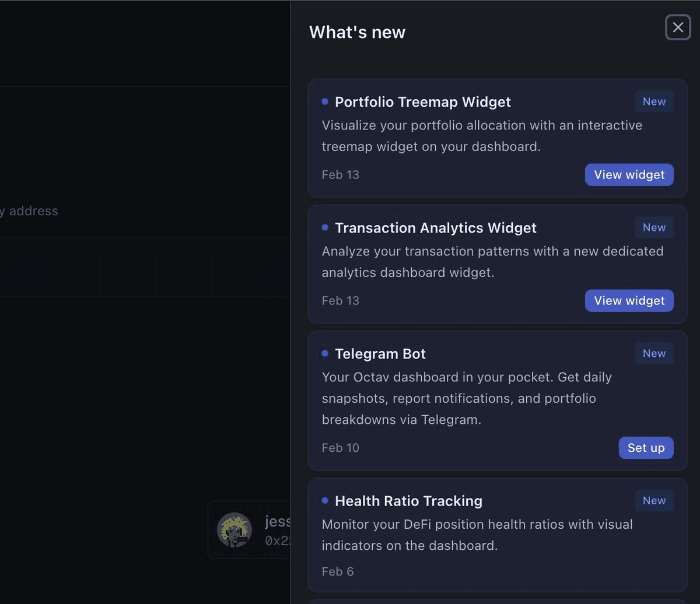Click New badge on Portfolio Treemap card

(654, 101)
